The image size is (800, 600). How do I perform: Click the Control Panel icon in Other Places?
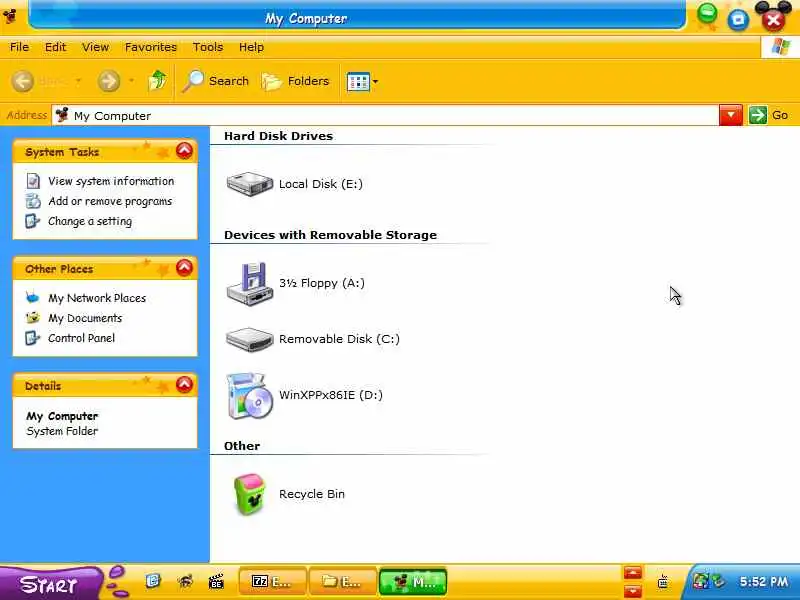tap(33, 338)
